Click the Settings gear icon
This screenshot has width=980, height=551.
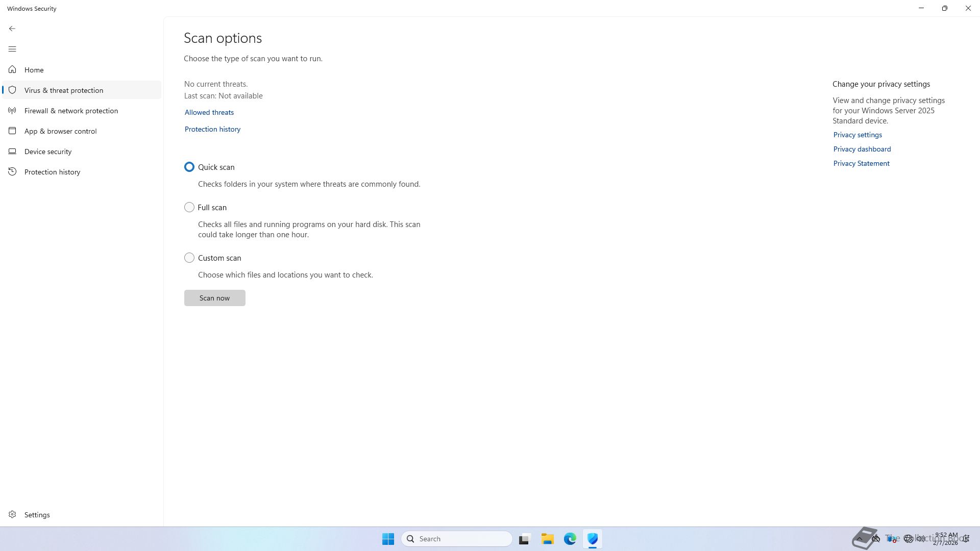[x=12, y=514]
